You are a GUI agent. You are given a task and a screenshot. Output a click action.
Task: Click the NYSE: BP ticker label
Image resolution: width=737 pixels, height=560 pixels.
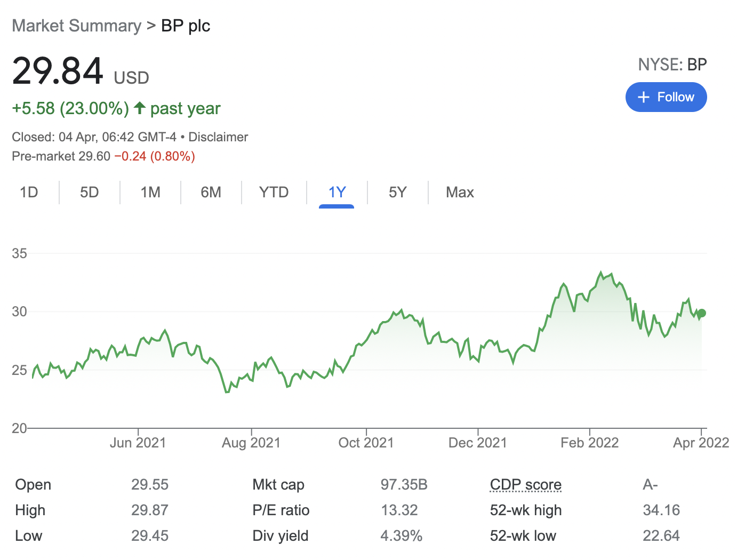click(x=672, y=65)
